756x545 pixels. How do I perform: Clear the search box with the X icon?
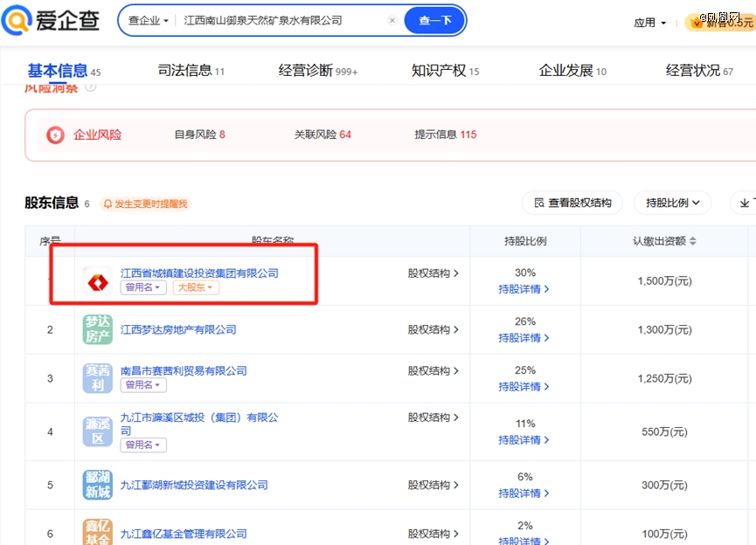point(392,20)
